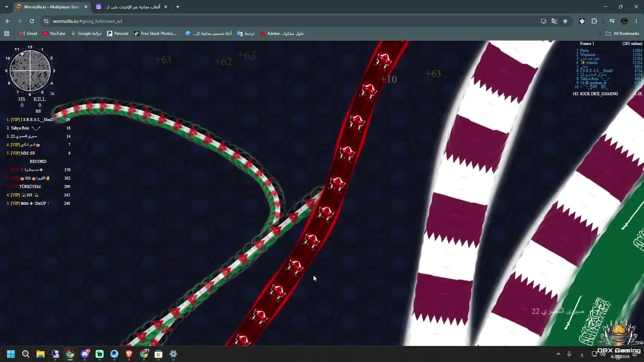Open Discord from the taskbar
The height and width of the screenshot is (362, 644).
pos(85,354)
